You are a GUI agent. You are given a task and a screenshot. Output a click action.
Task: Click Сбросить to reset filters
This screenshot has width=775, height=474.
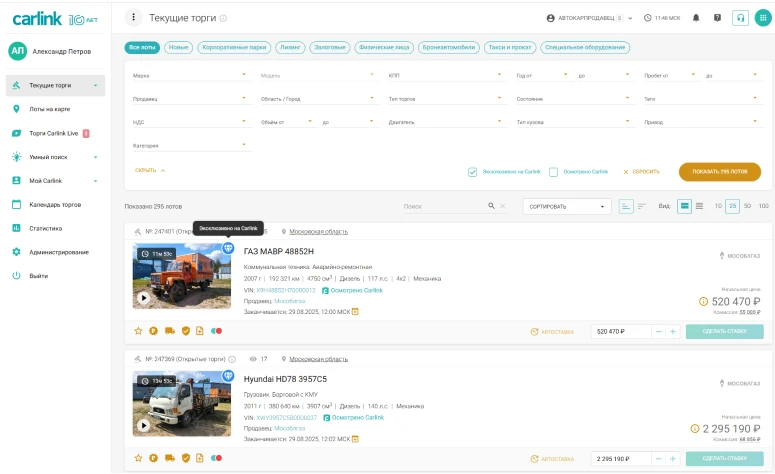click(x=642, y=172)
